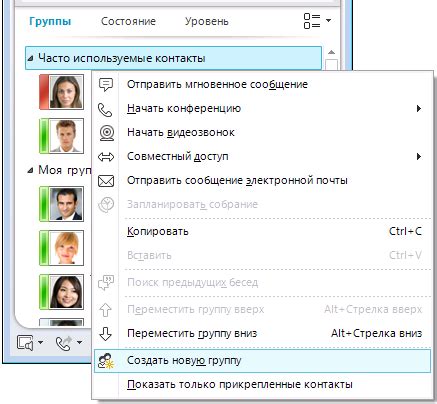Open the display options list icon

click(x=312, y=21)
